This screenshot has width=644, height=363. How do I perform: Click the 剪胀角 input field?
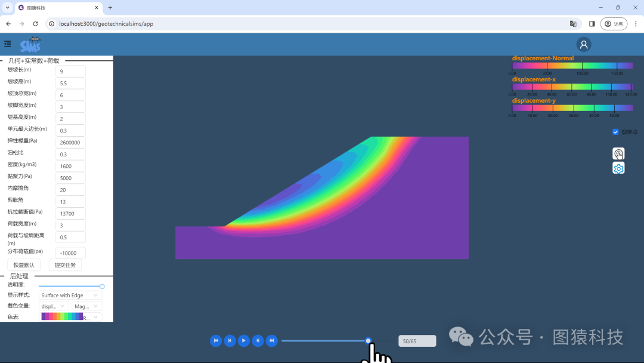[x=70, y=201]
